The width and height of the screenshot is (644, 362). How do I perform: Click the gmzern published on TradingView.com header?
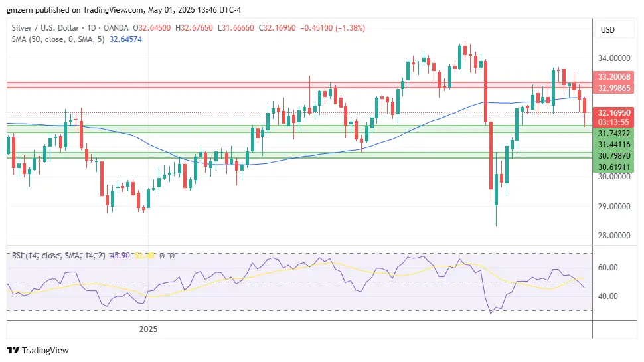[x=123, y=9]
